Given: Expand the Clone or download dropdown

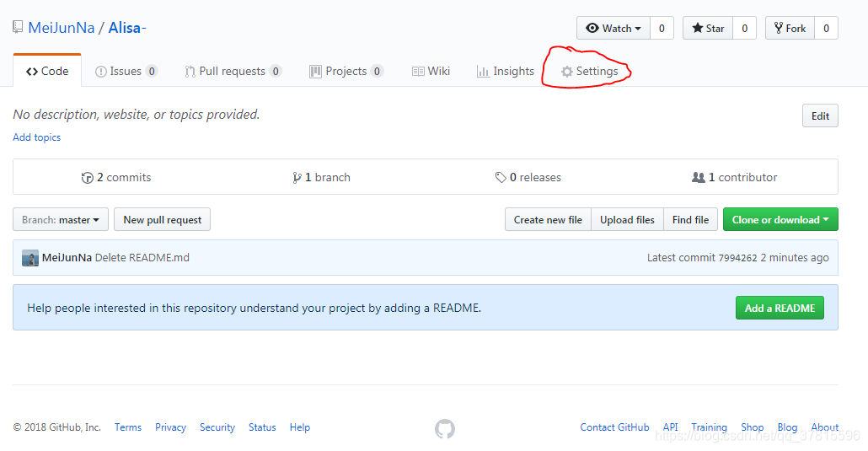Looking at the screenshot, I should point(780,219).
